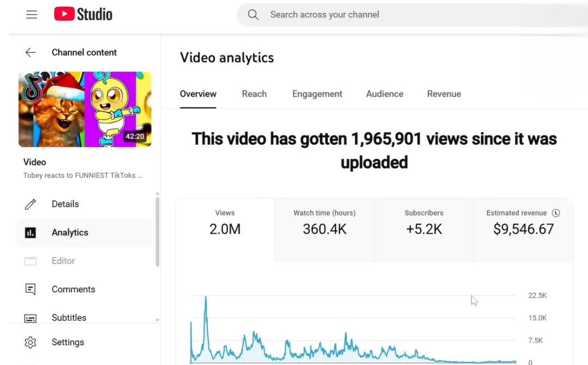588x365 pixels.
Task: Click the Details pencil icon
Action: pyautogui.click(x=30, y=204)
